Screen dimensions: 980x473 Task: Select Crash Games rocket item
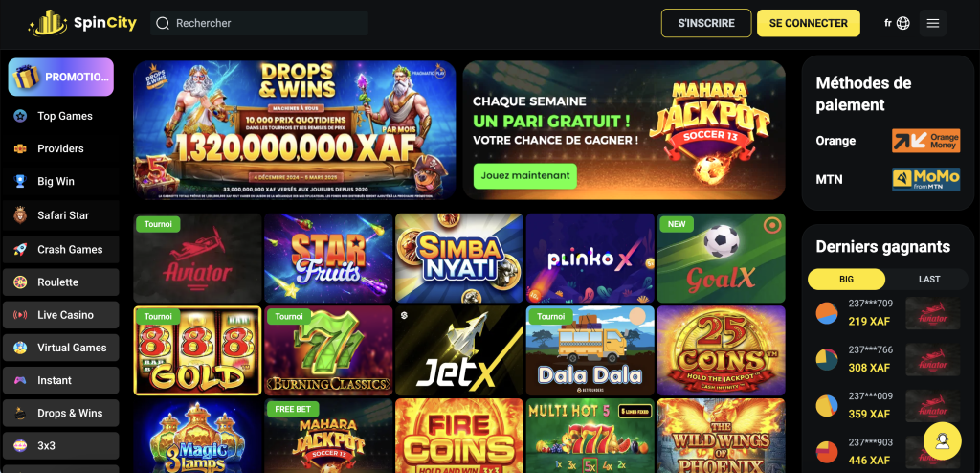60,249
